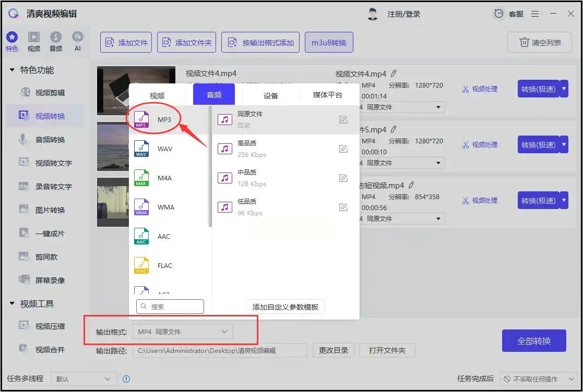Open the 客服 support icon
This screenshot has width=583, height=392.
coord(499,14)
